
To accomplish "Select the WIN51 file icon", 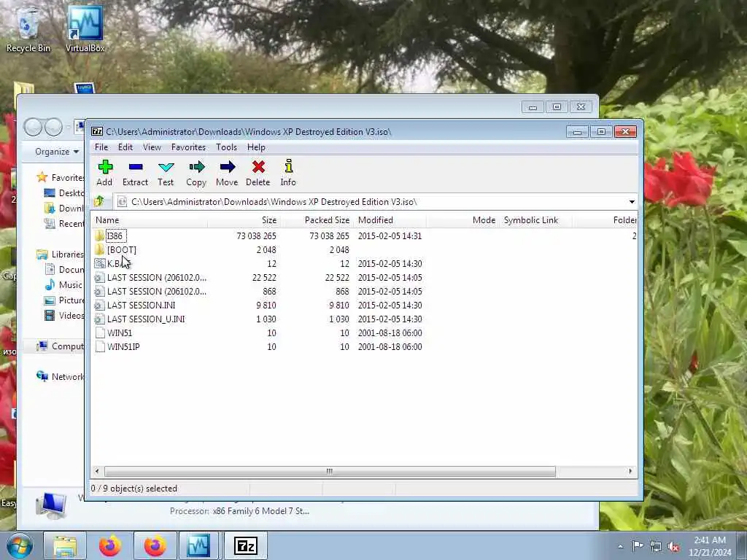I will pyautogui.click(x=99, y=332).
